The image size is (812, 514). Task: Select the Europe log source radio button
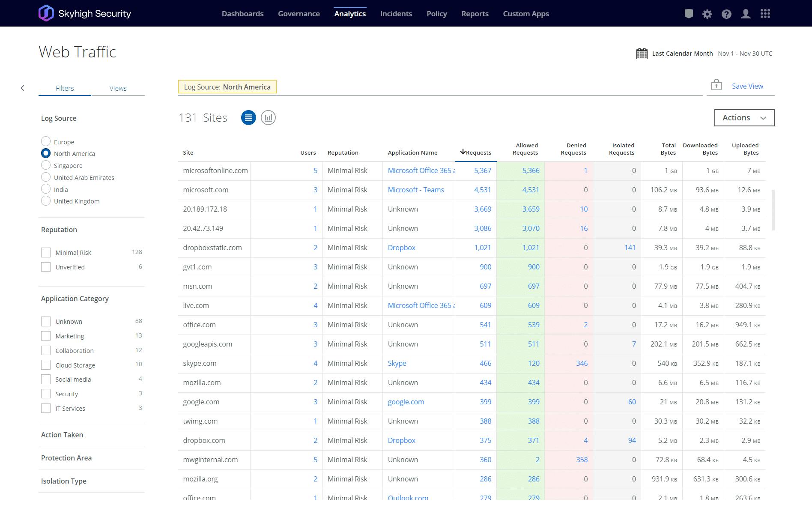[46, 141]
